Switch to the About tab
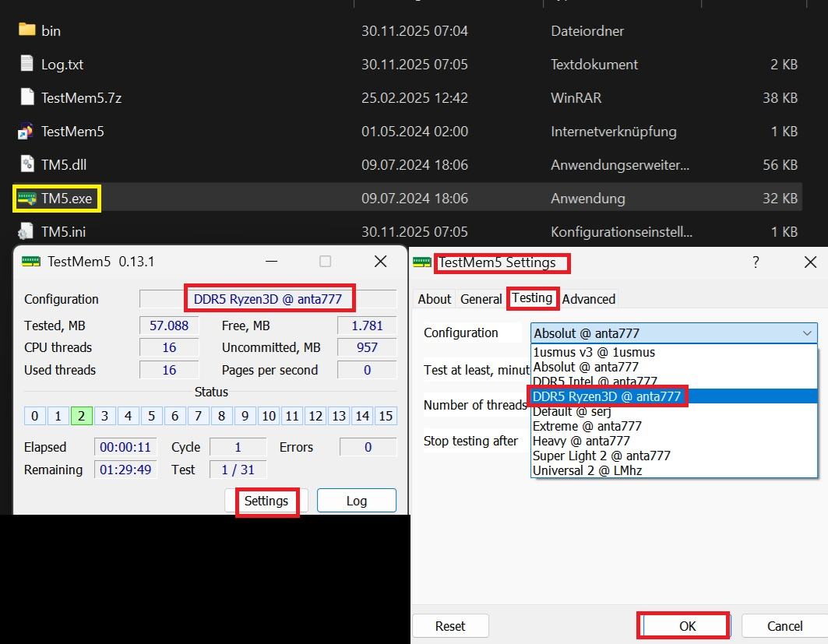Viewport: 828px width, 644px height. 434,299
